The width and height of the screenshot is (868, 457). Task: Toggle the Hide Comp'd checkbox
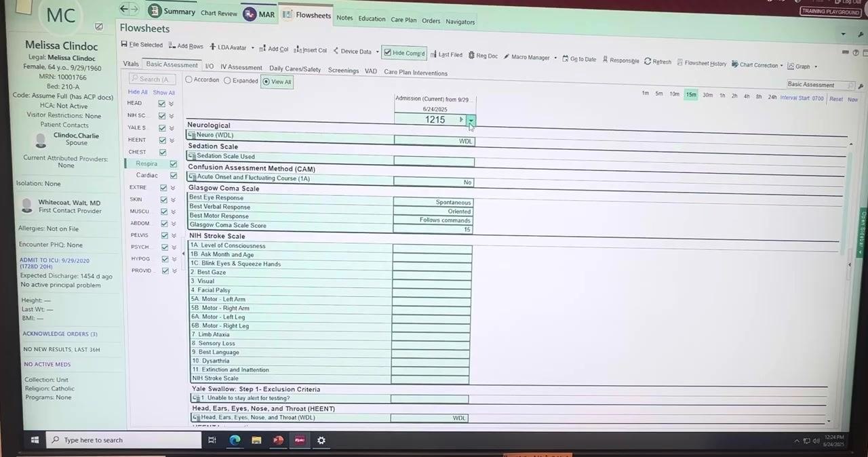387,52
